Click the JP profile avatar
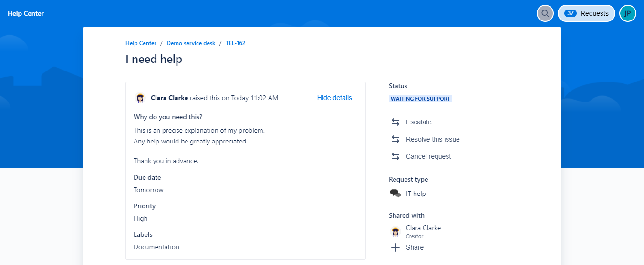The width and height of the screenshot is (644, 265). pyautogui.click(x=627, y=13)
